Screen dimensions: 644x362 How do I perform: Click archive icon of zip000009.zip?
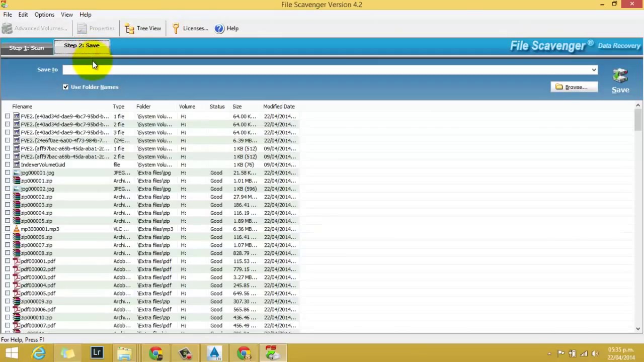pos(17,302)
